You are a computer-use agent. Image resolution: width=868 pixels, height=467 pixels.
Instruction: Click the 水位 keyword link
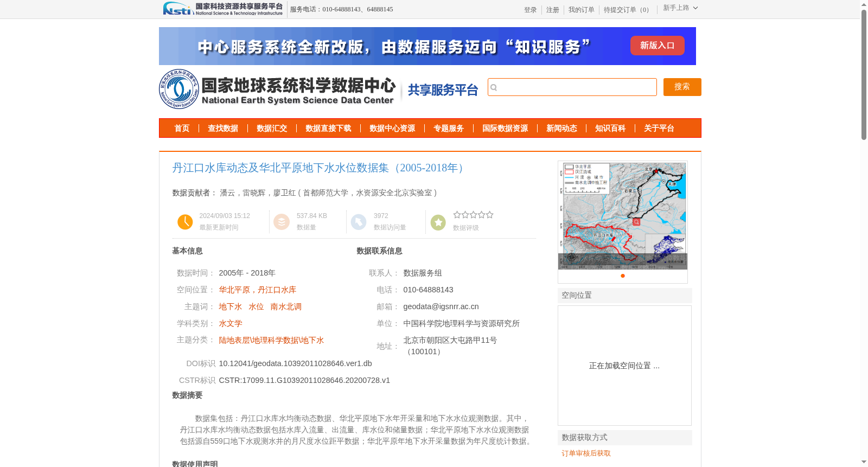256,307
